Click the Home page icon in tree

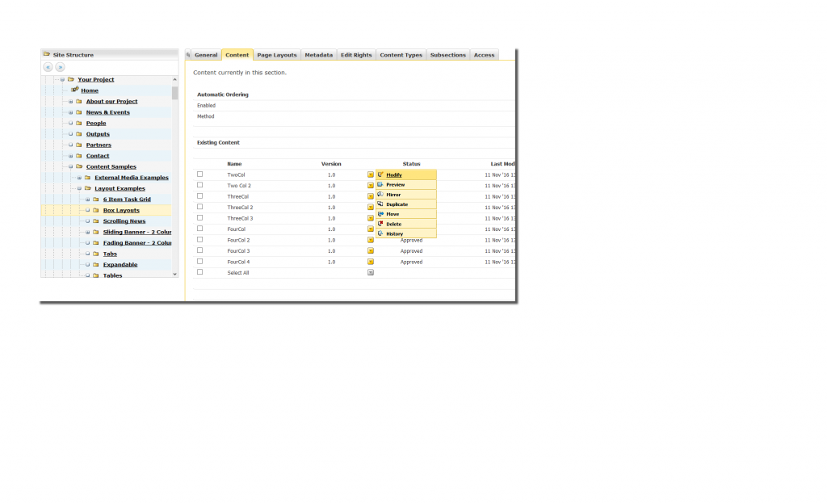click(74, 90)
